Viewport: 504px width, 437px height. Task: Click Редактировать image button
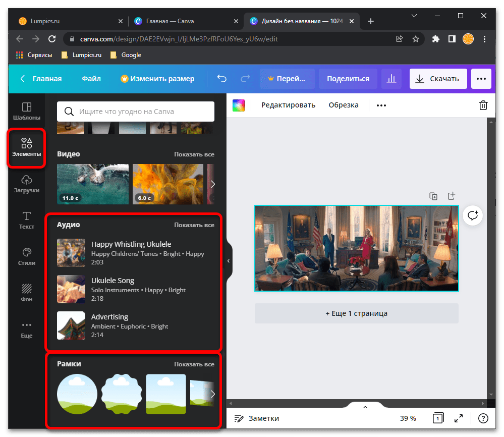288,105
